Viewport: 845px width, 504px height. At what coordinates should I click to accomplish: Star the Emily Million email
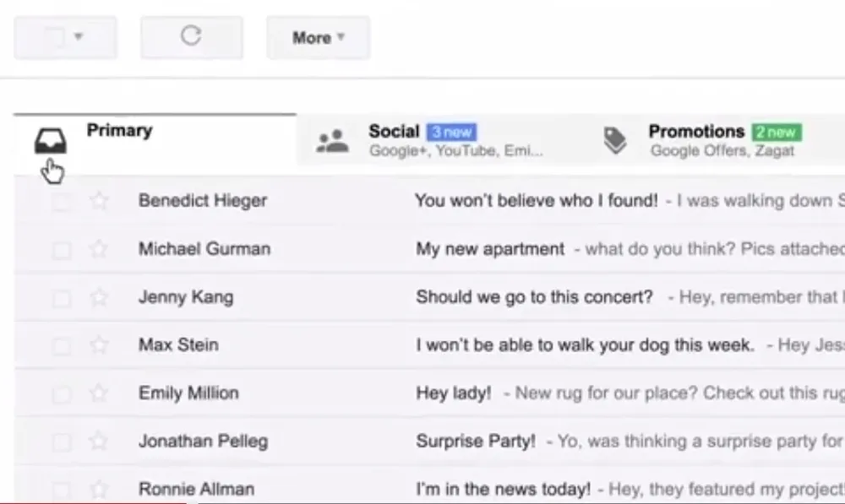pyautogui.click(x=100, y=393)
